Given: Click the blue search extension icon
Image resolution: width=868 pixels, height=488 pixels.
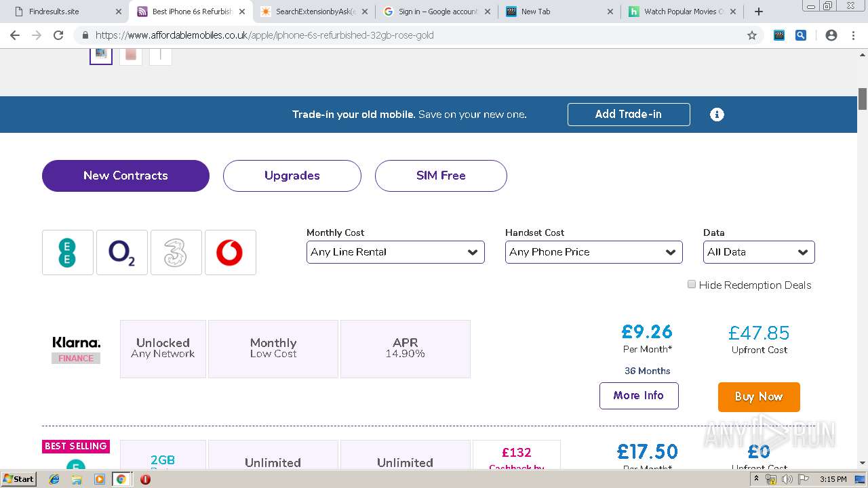Looking at the screenshot, I should (801, 35).
